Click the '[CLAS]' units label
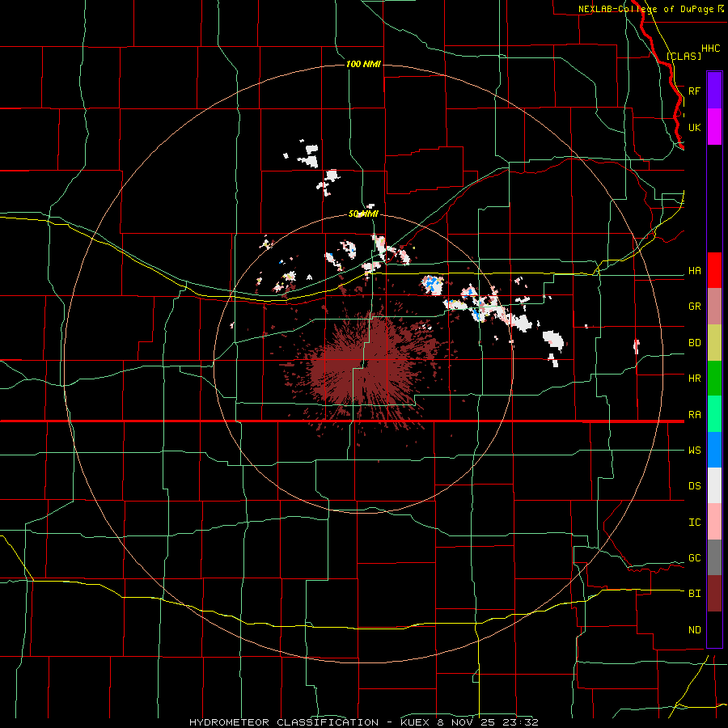The height and width of the screenshot is (728, 728). tap(684, 56)
